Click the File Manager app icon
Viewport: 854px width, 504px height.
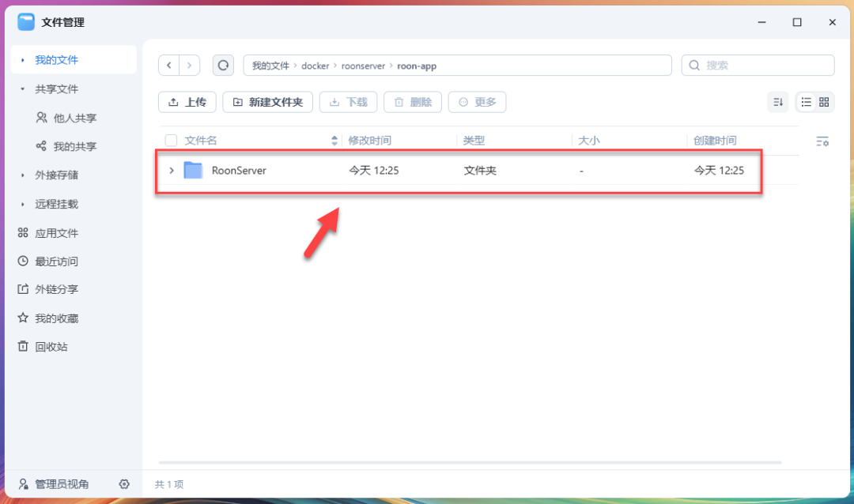coord(26,22)
